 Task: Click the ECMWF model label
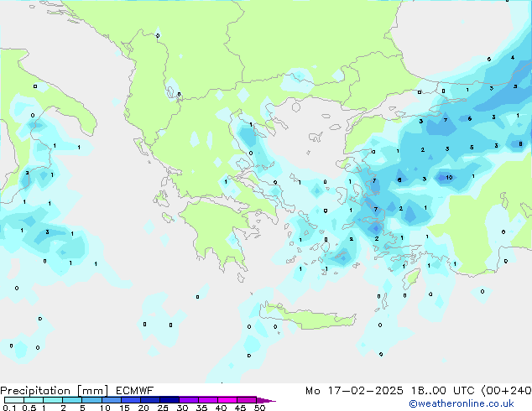pos(130,391)
